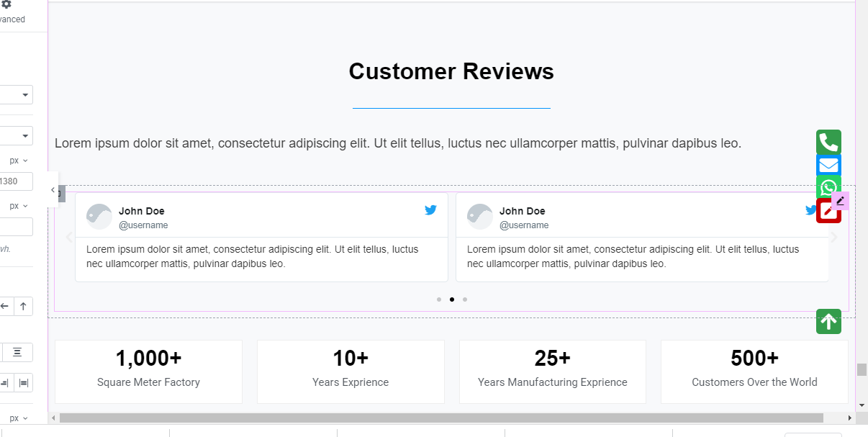
Task: Open the Advanced settings gear tab
Action: point(6,5)
